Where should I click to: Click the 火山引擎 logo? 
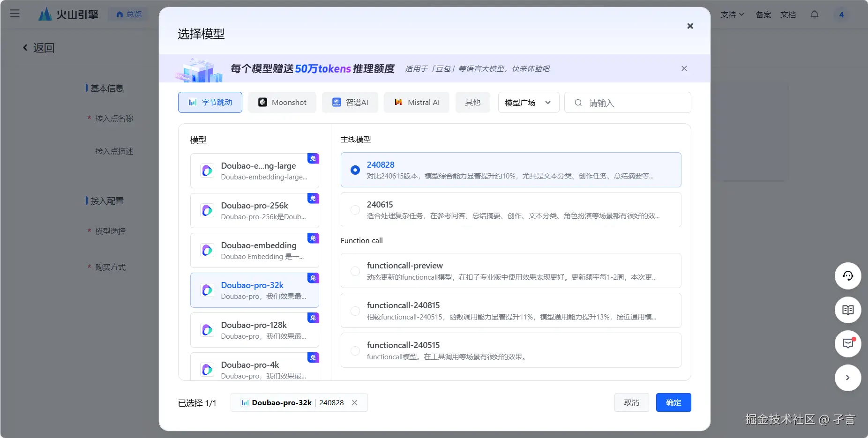(68, 14)
